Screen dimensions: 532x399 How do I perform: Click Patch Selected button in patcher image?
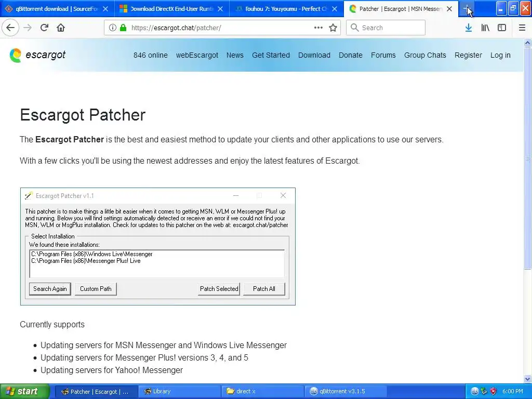pyautogui.click(x=219, y=289)
